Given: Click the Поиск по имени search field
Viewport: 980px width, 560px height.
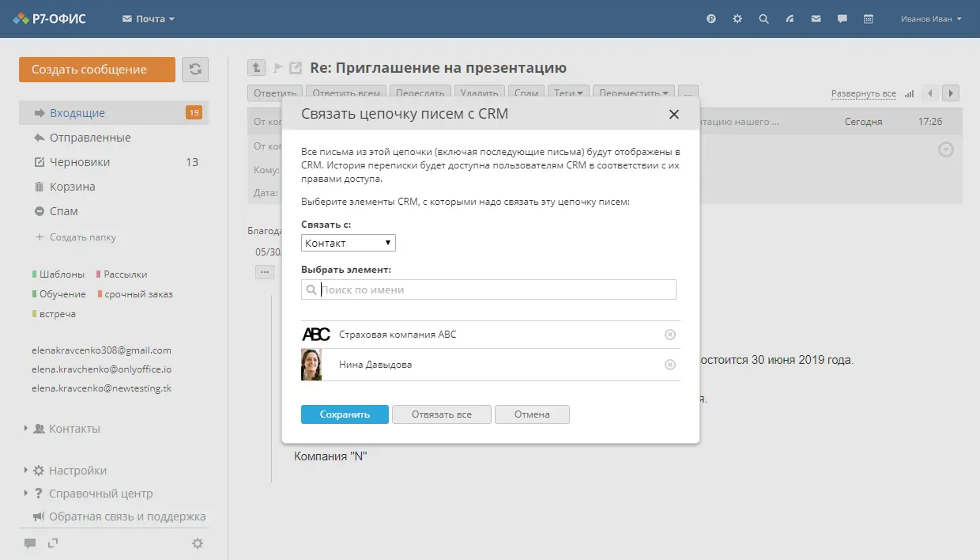Looking at the screenshot, I should [x=488, y=289].
